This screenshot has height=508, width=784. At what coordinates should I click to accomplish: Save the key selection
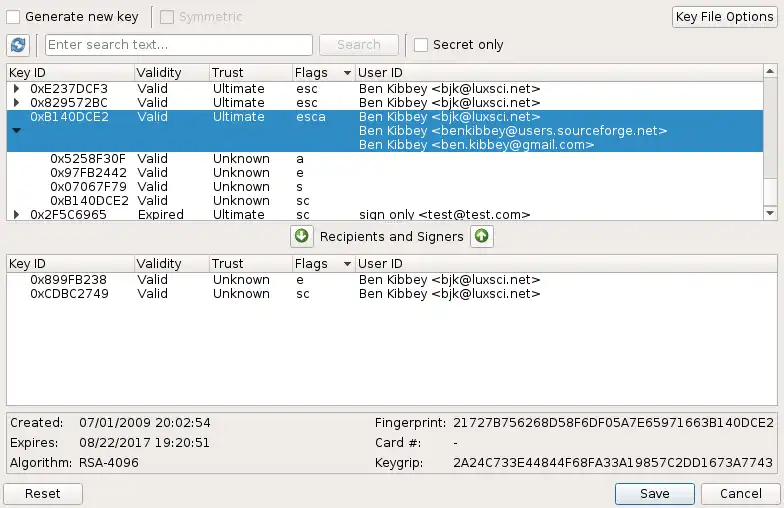pyautogui.click(x=654, y=494)
